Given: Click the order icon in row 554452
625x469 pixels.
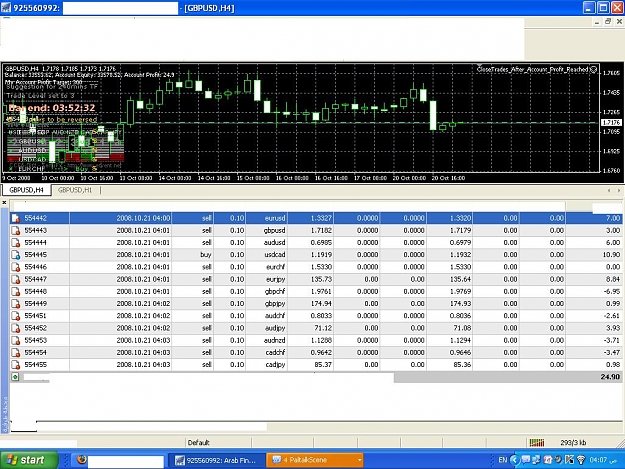Looking at the screenshot, I should 16,328.
